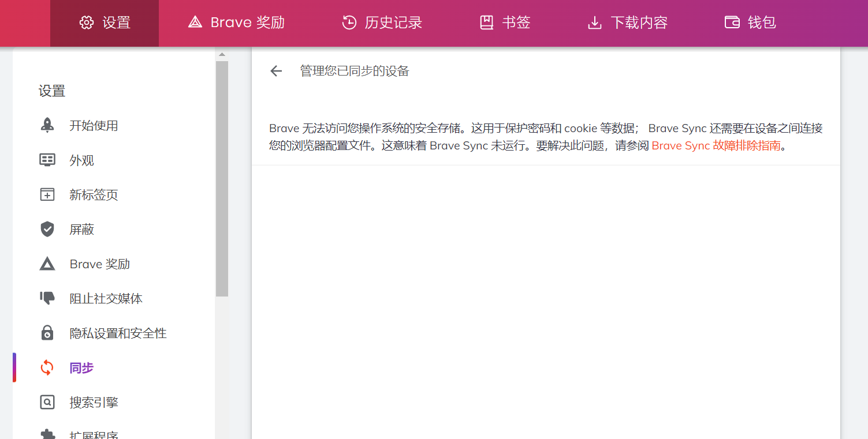Click the 管理您已同步的设备 page title
868x439 pixels.
click(355, 71)
